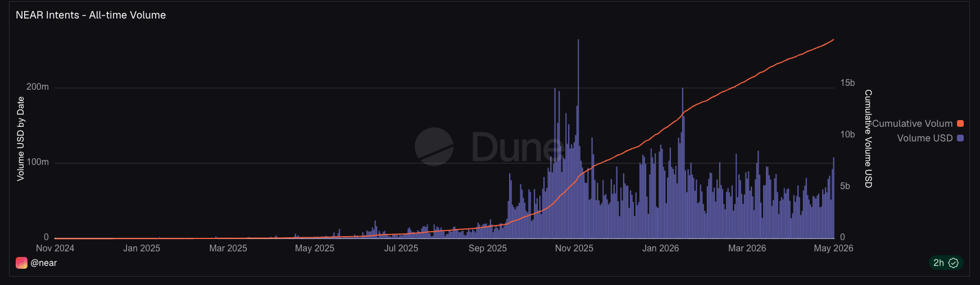Toggle the Cumulative Volum legend entry
Image resolution: width=980 pixels, height=285 pixels.
(x=918, y=123)
